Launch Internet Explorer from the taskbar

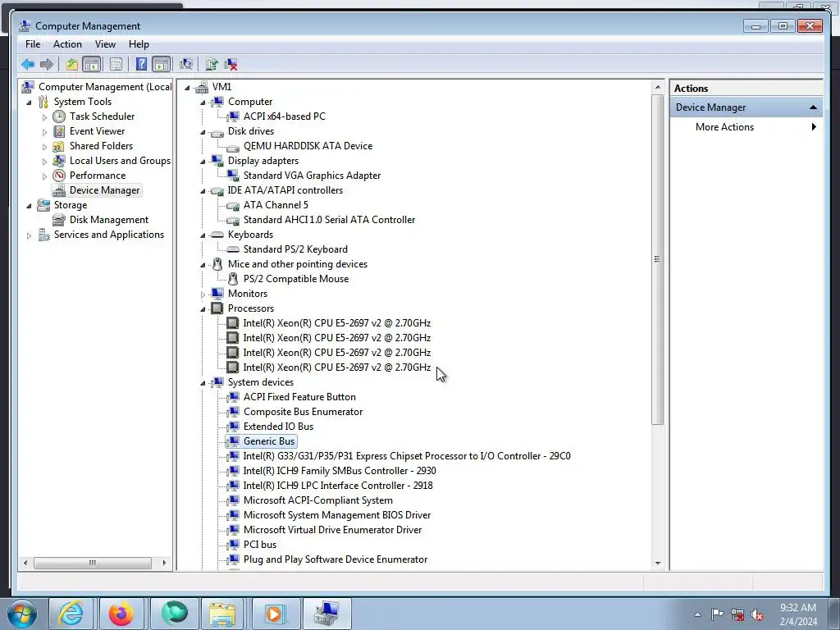(x=71, y=614)
